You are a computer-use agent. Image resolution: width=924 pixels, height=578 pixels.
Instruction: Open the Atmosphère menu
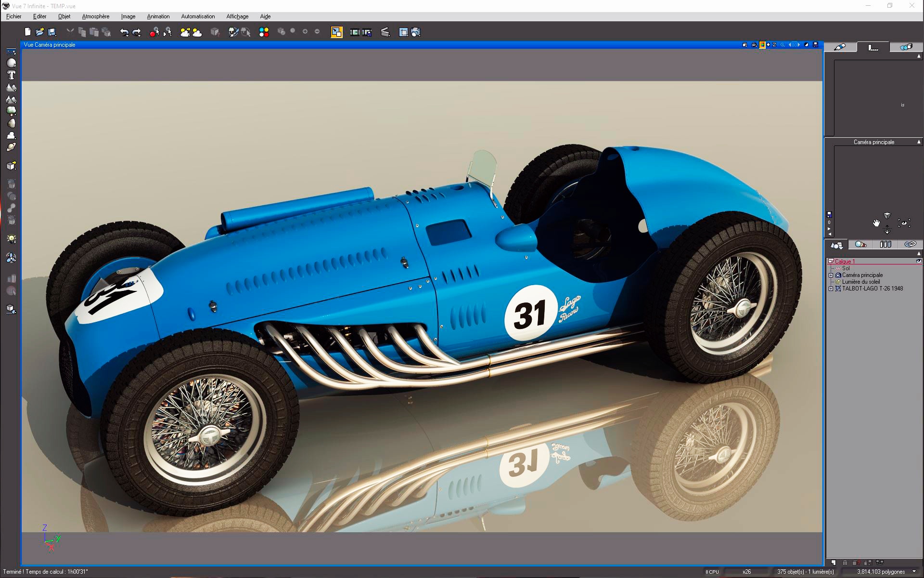coord(95,16)
